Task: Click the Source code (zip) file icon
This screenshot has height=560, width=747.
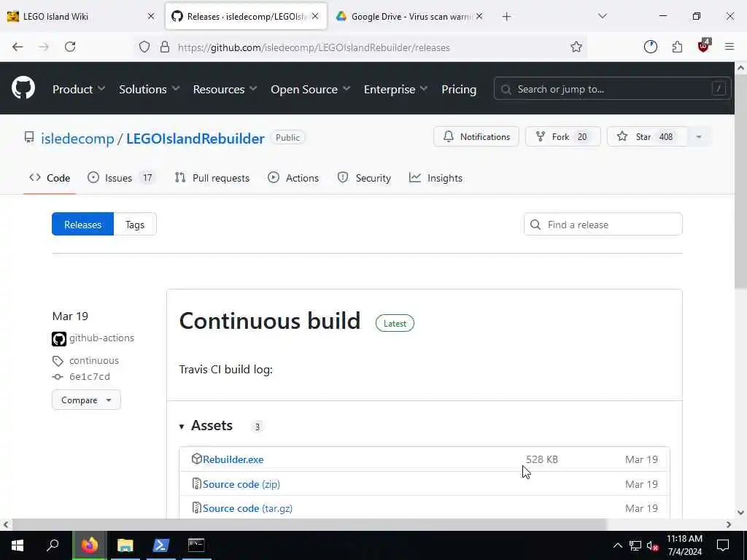Action: tap(196, 484)
